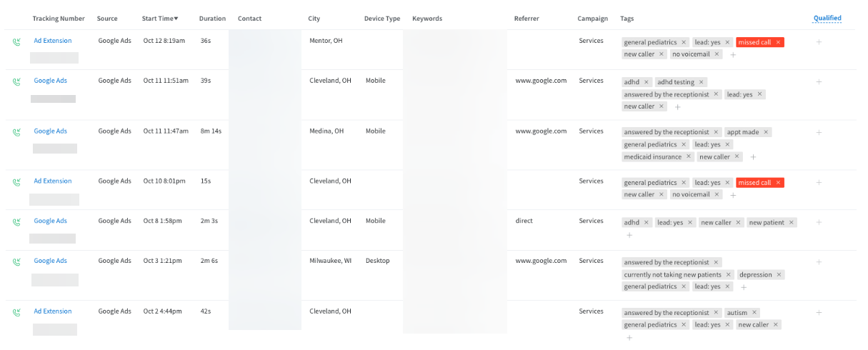Open the Google Ads tracking number for Oct 8 call

51,221
